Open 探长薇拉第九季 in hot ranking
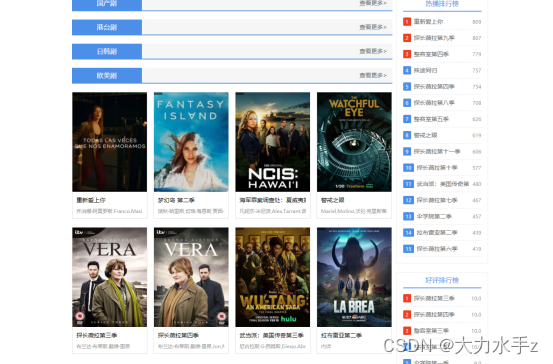Screen dimensions: 553x364 click(434, 38)
